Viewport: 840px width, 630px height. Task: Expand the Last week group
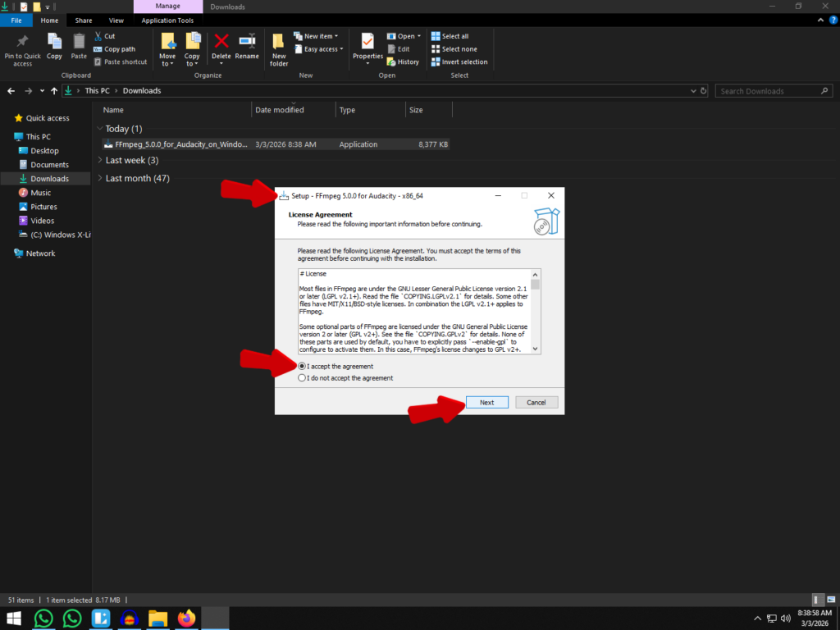(125, 161)
